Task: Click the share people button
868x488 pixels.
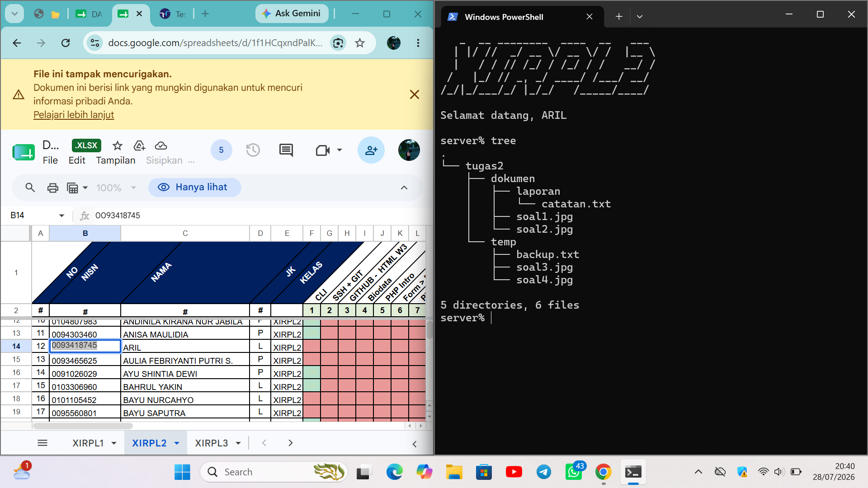Action: [371, 150]
